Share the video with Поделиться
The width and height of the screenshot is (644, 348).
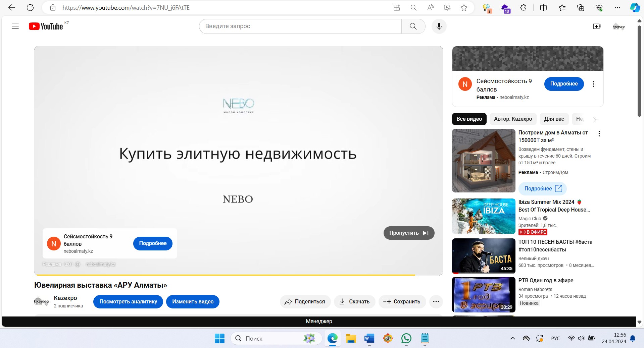pyautogui.click(x=305, y=302)
